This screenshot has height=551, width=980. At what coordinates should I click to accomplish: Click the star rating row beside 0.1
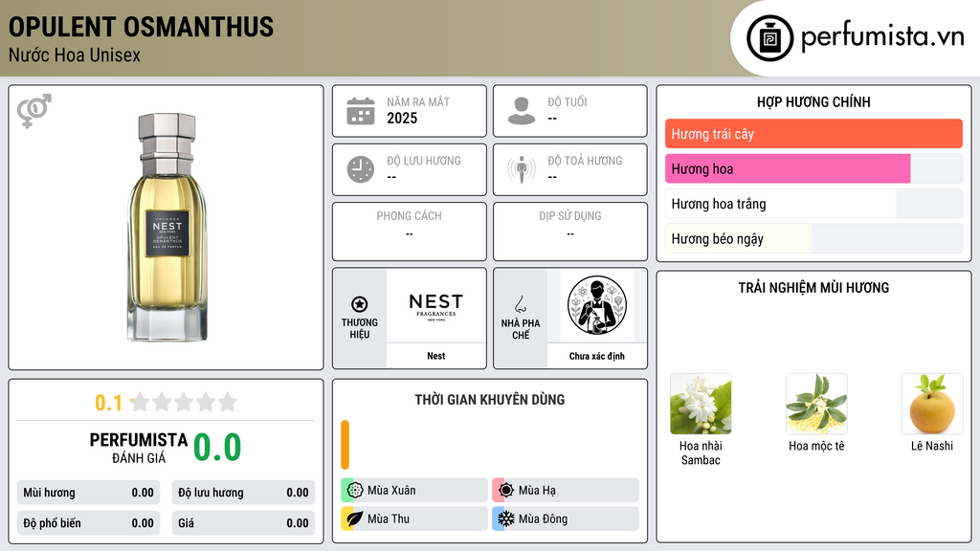coord(184,403)
